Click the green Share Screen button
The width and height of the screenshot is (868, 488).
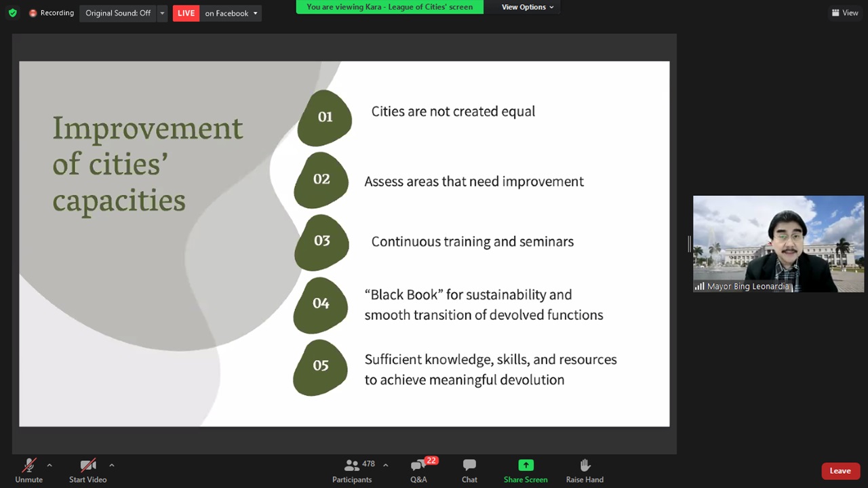pos(526,470)
